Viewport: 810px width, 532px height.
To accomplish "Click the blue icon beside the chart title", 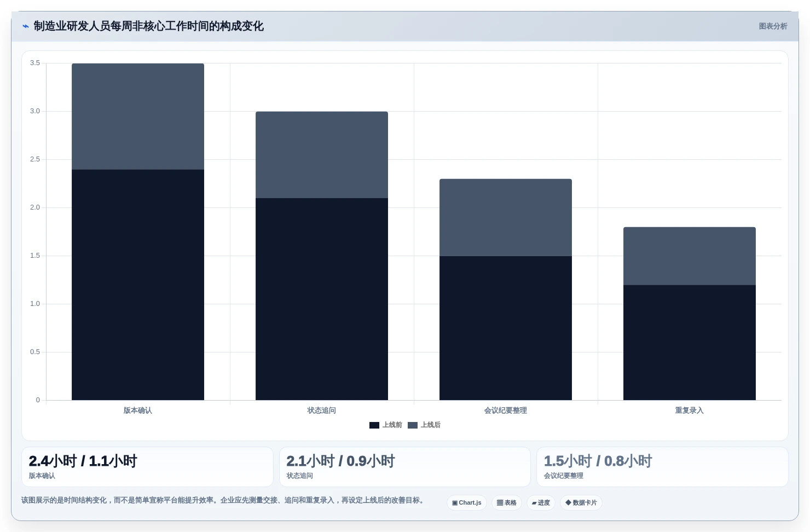I will tap(25, 26).
